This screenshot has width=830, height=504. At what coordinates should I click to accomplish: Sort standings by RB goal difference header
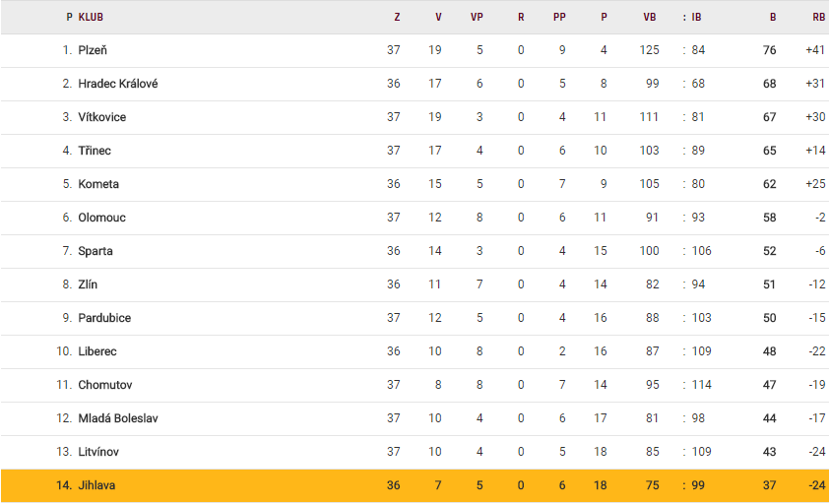click(818, 17)
